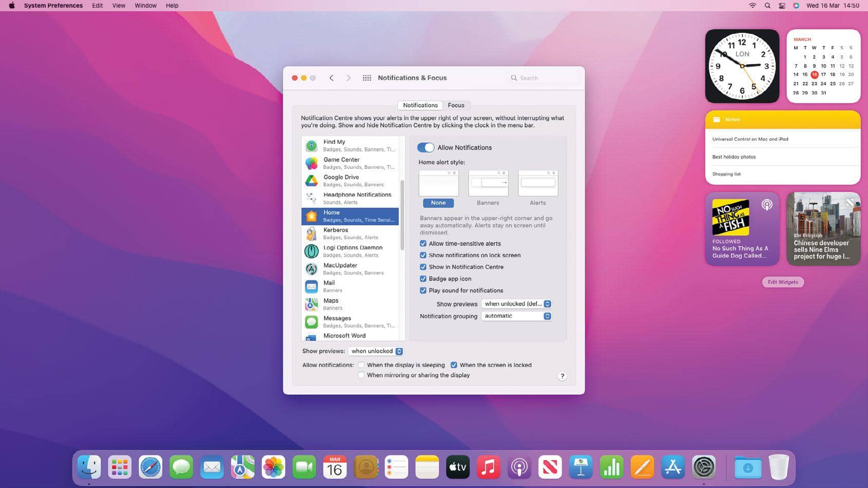
Task: Click the app list scrollbar
Action: [402, 216]
